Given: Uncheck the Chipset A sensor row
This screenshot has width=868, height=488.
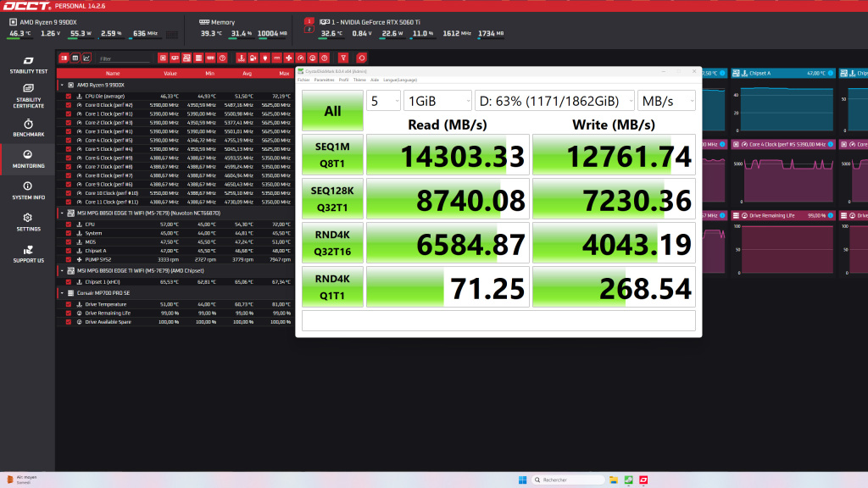Looking at the screenshot, I should click(x=69, y=251).
